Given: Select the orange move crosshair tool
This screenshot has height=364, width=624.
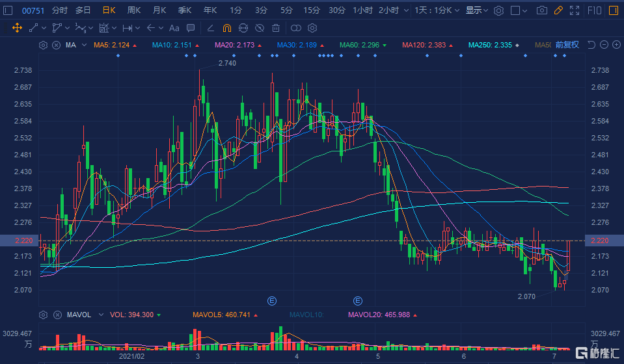Looking at the screenshot, I should click(17, 28).
